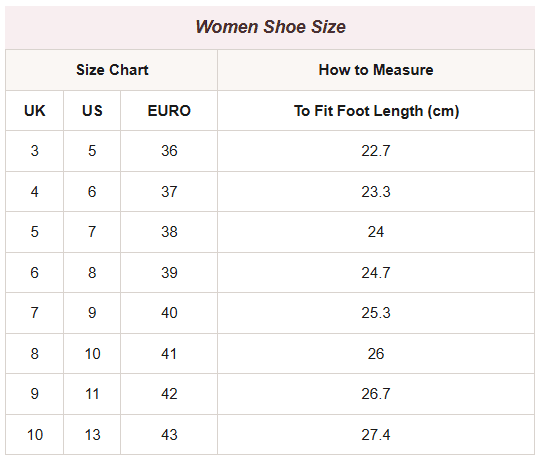This screenshot has height=458, width=540.
Task: Click the EURO column header
Action: click(169, 111)
